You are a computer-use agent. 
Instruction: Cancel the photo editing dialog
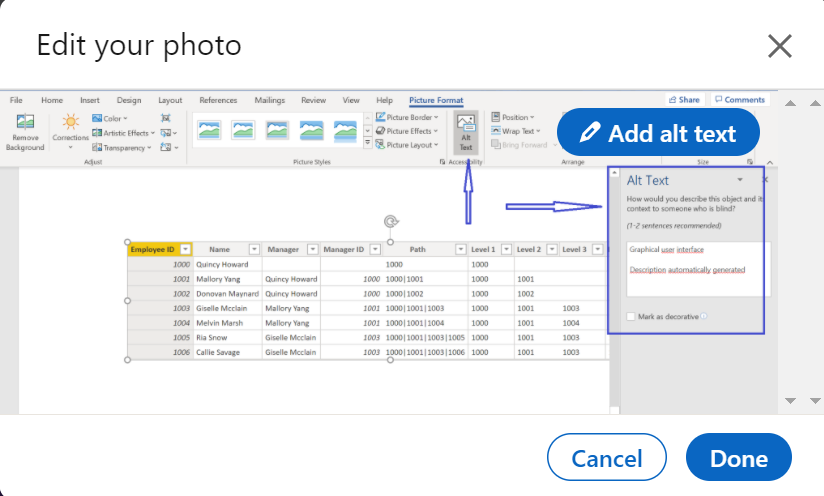click(x=606, y=457)
